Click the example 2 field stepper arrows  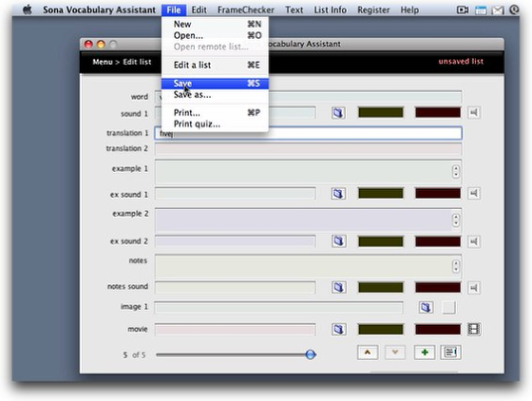(x=456, y=220)
